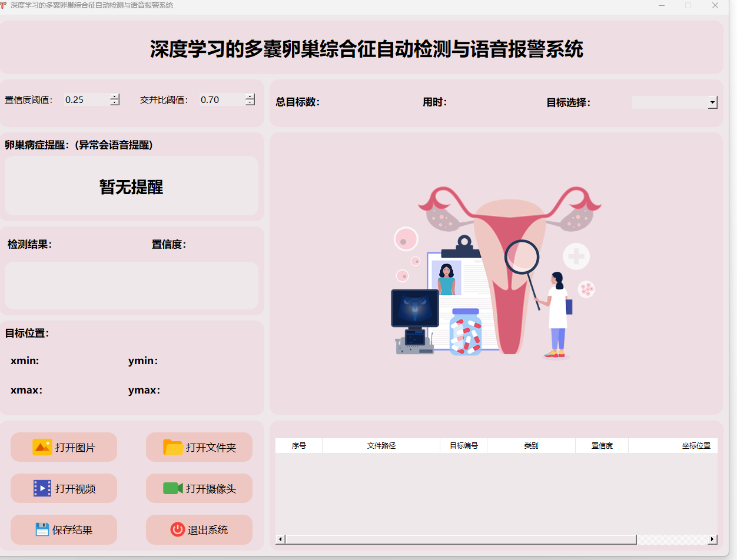Increase the 交并比阈值 value with up arrow
737x560 pixels.
[x=250, y=96]
